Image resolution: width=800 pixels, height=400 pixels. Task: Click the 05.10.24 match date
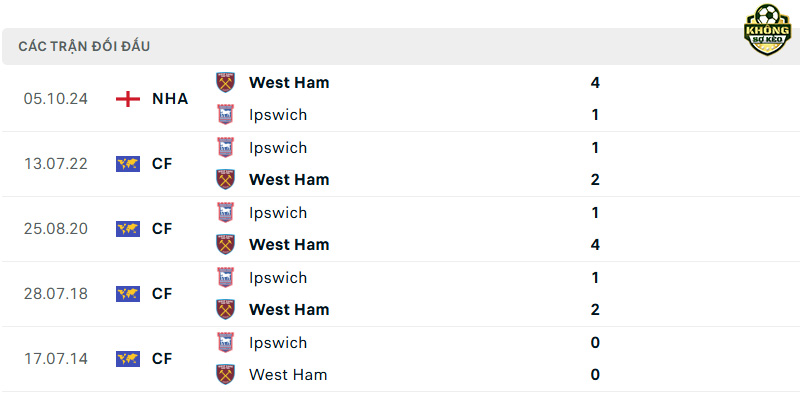[x=56, y=99]
